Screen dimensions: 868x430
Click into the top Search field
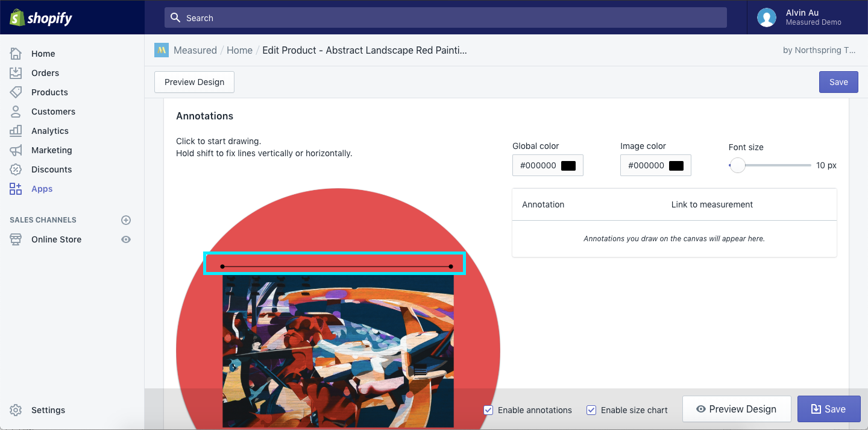point(445,17)
